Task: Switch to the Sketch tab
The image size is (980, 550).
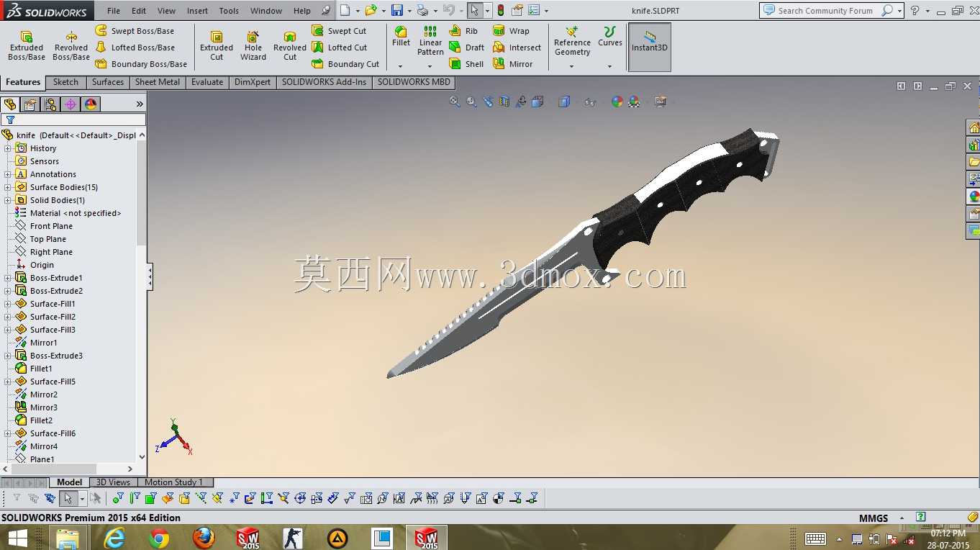Action: point(65,82)
